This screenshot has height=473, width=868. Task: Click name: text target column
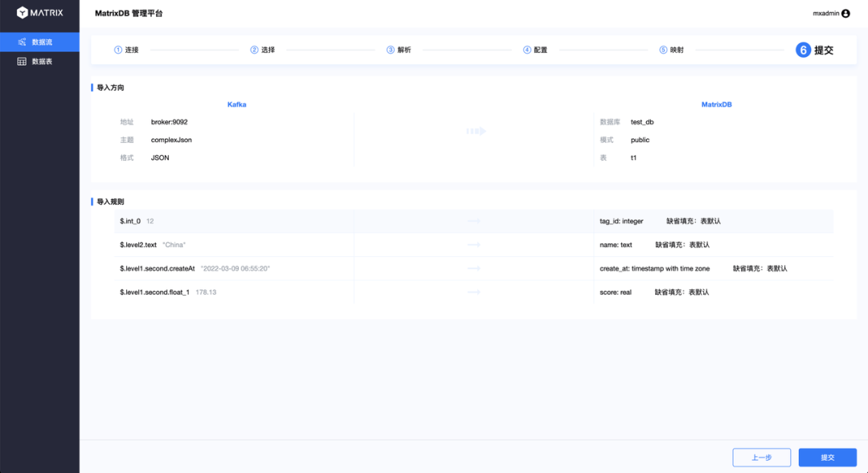(616, 244)
